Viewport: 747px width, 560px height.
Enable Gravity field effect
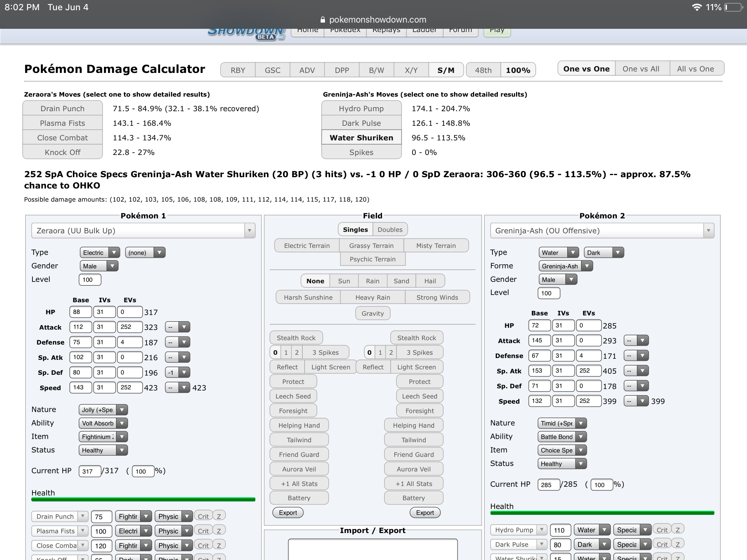click(x=373, y=313)
